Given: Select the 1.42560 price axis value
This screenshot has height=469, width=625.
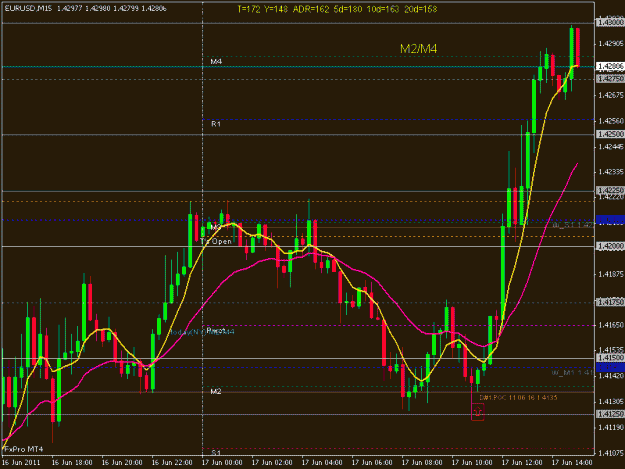Looking at the screenshot, I should [x=611, y=121].
